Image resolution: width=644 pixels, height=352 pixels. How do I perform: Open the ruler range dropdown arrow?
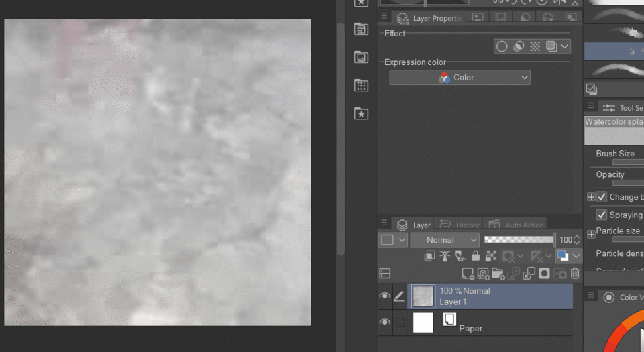(548, 256)
